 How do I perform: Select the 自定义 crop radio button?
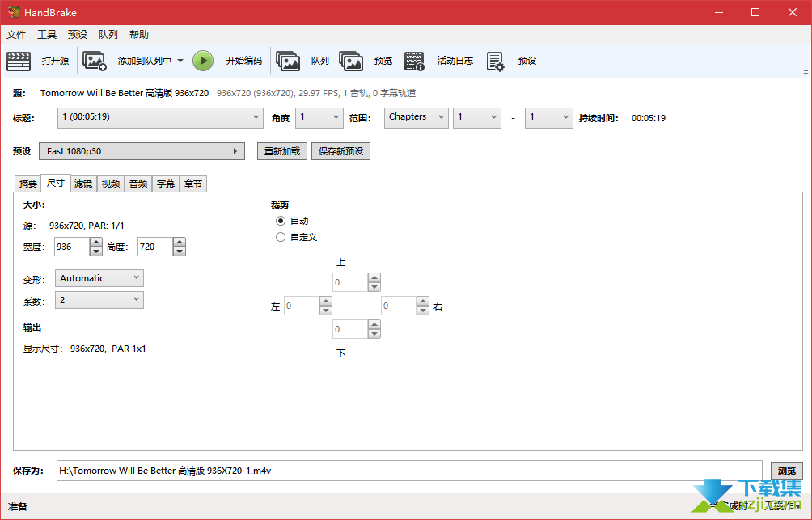click(281, 237)
